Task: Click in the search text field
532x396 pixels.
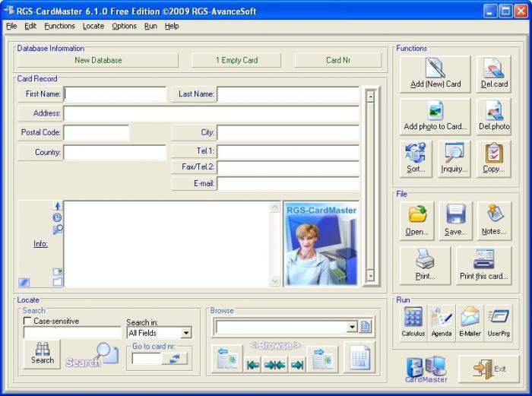Action: pyautogui.click(x=72, y=333)
